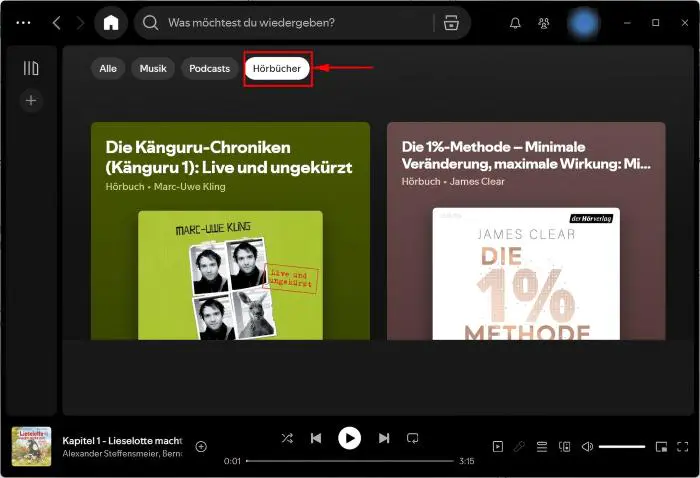The height and width of the screenshot is (478, 700).
Task: Expand the library sidebar
Action: pos(31,68)
